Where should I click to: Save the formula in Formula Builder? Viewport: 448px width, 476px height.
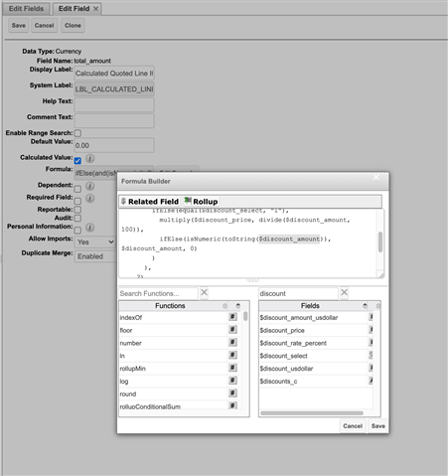point(378,426)
